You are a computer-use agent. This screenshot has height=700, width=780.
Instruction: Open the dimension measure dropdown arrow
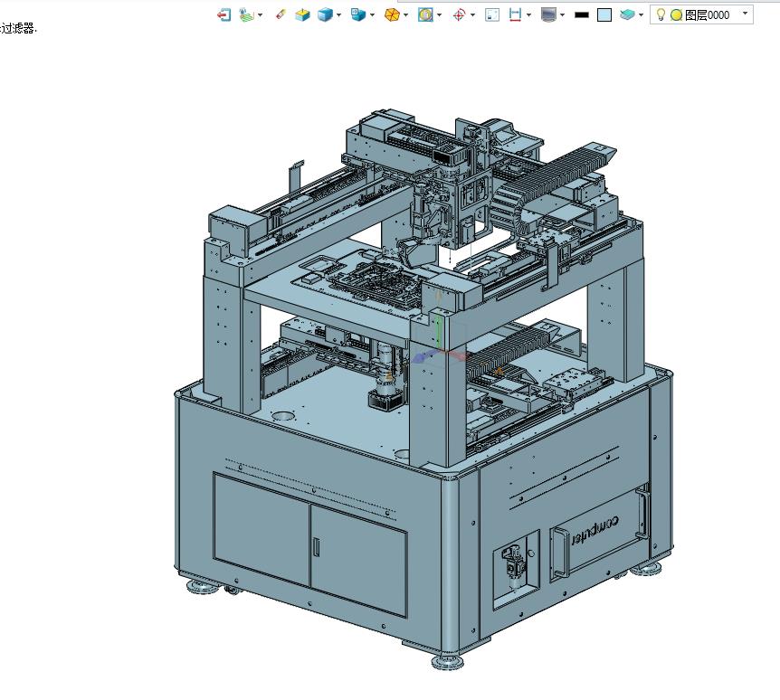click(x=528, y=14)
